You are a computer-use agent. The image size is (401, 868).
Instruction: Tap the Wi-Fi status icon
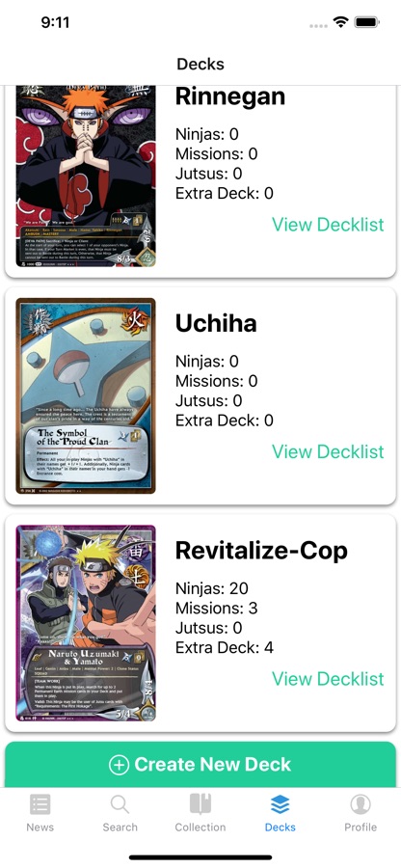click(340, 22)
